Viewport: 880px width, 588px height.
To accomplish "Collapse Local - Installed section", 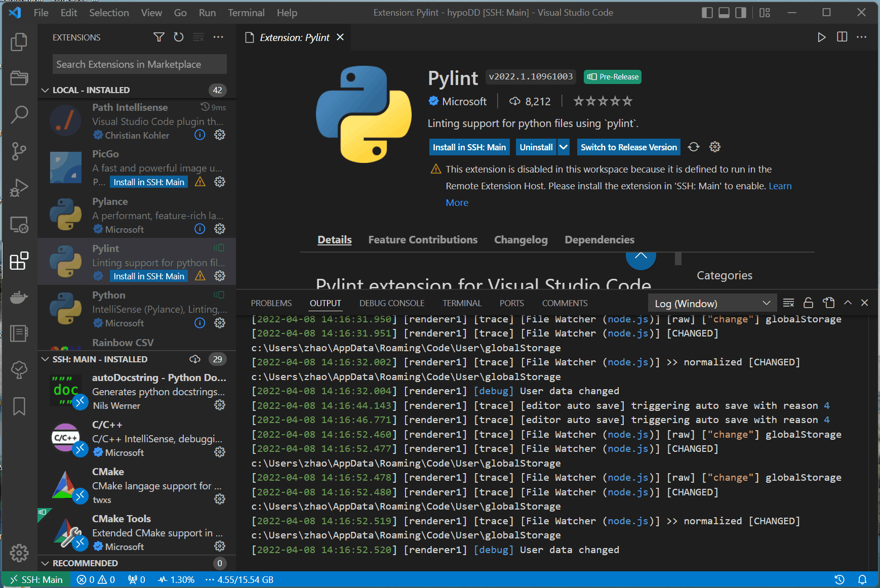I will point(45,90).
